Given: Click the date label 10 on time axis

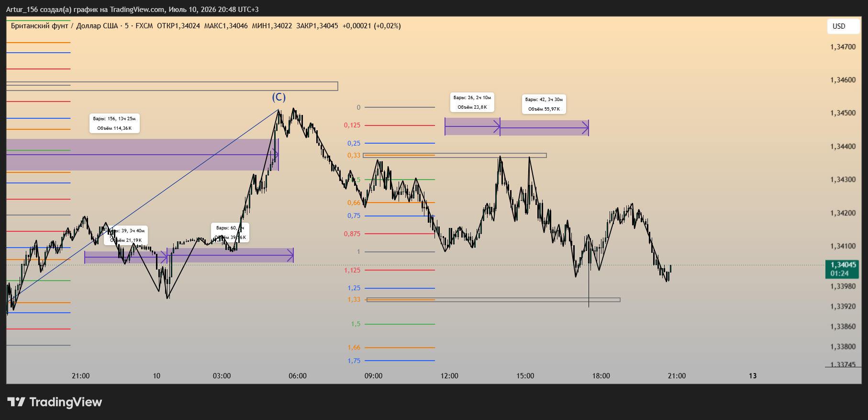Looking at the screenshot, I should click(x=156, y=376).
